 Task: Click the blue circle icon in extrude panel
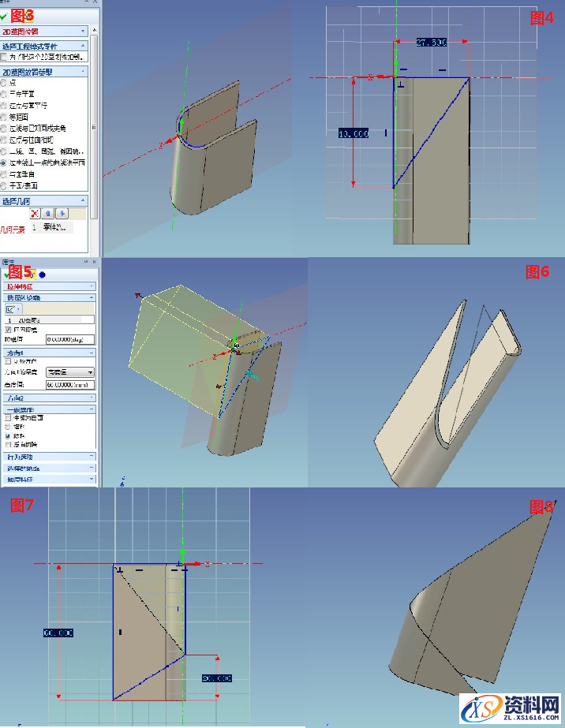point(42,274)
